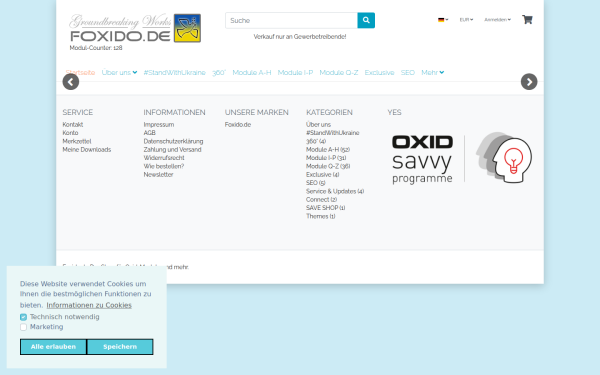Viewport: 600px width, 375px height.
Task: Open Module I-P (31) category
Action: click(326, 158)
